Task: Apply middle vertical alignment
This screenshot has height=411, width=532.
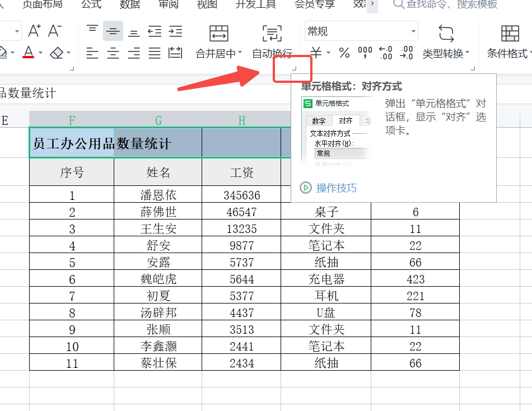Action: pos(113,31)
